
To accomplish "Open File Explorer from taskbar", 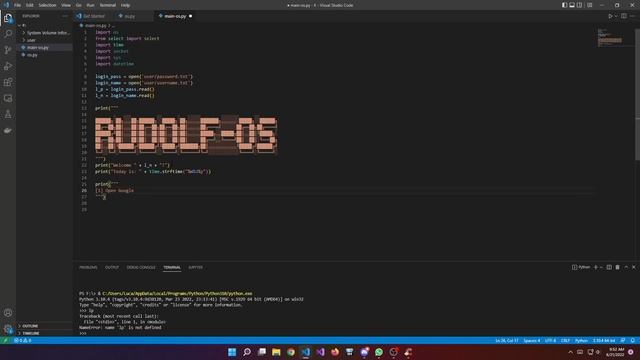I will tap(276, 352).
